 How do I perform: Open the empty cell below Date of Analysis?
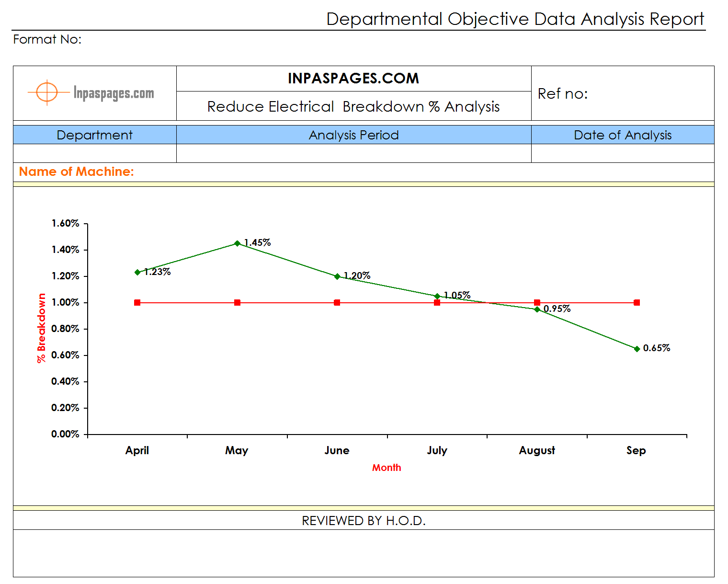tap(623, 153)
